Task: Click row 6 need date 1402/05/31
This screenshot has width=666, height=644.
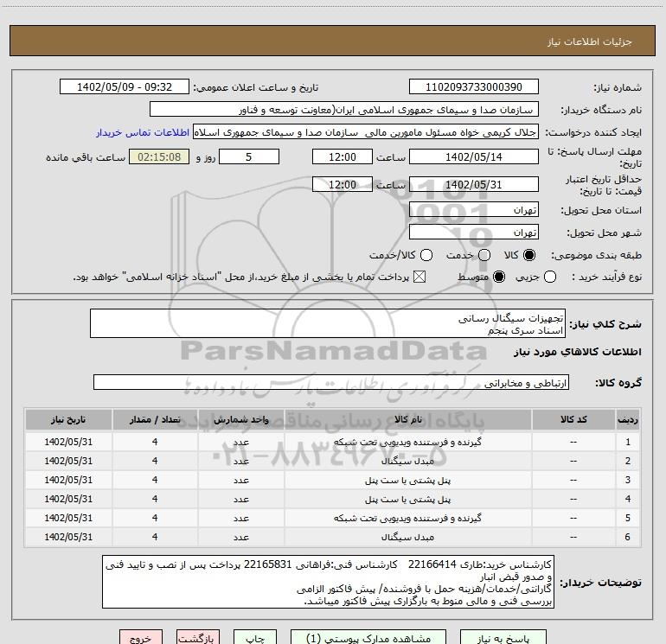Action: 68,537
